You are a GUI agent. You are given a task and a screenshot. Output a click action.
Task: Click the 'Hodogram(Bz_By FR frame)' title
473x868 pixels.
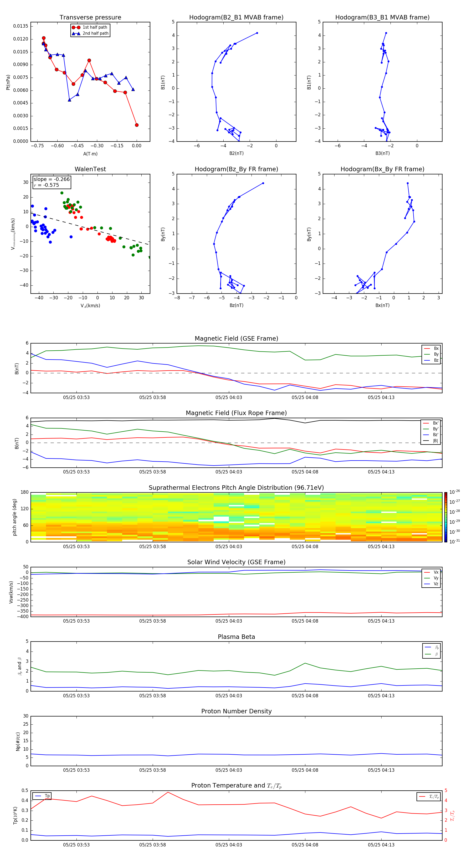point(236,169)
